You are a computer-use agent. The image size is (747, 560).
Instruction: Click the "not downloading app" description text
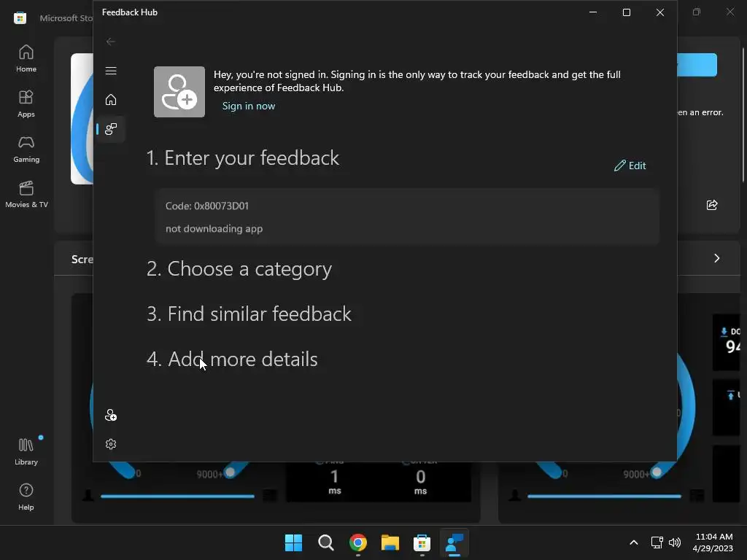(214, 228)
